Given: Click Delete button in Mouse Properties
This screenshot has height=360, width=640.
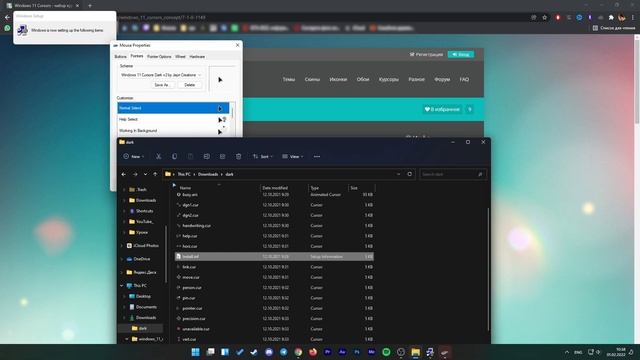Looking at the screenshot, I should pos(189,85).
